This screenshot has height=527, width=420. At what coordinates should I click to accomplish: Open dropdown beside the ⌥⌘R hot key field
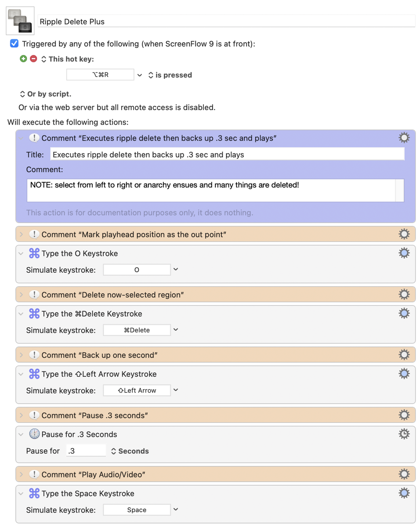tap(140, 75)
